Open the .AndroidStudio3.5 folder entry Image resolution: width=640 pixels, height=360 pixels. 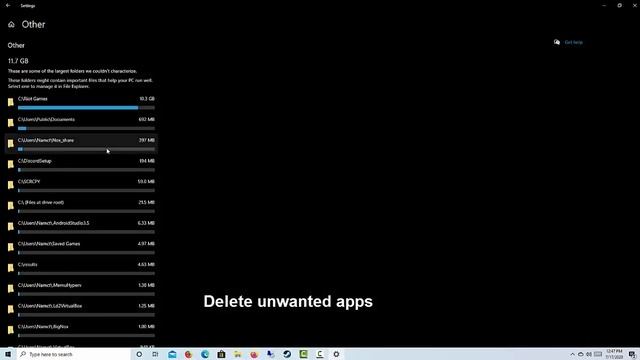[x=81, y=227]
